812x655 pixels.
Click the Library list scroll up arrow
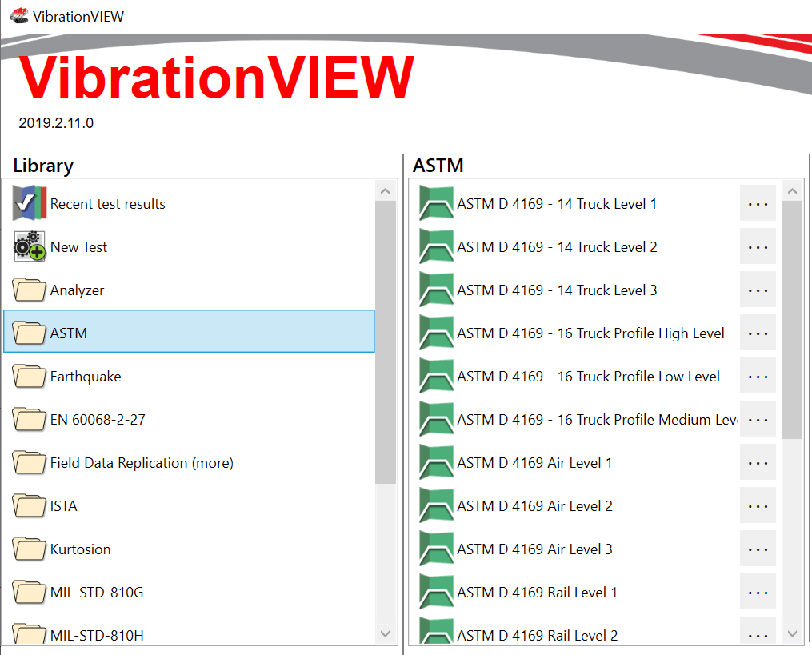(386, 191)
